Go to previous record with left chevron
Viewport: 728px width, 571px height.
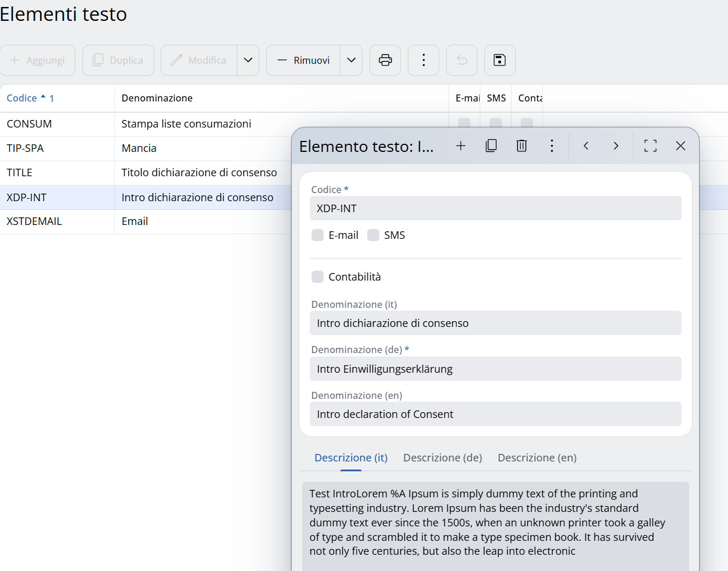tap(586, 146)
